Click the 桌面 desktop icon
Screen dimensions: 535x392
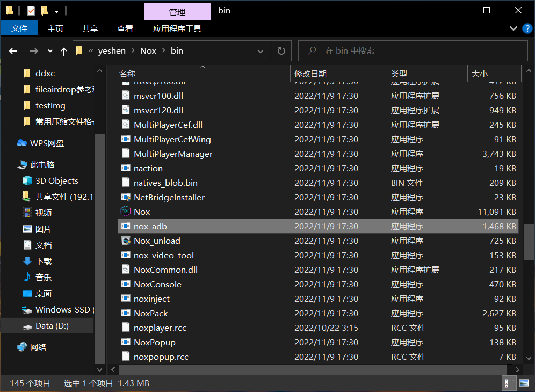coord(27,293)
